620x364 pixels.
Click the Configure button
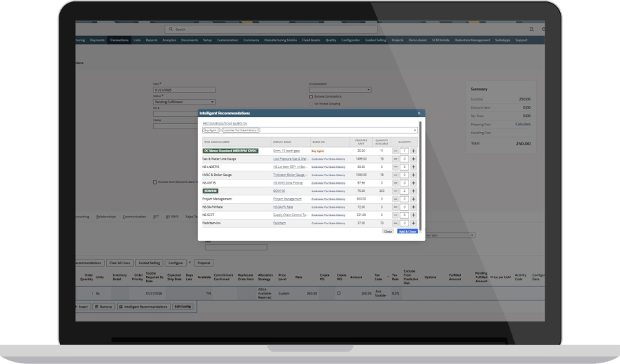tap(176, 263)
